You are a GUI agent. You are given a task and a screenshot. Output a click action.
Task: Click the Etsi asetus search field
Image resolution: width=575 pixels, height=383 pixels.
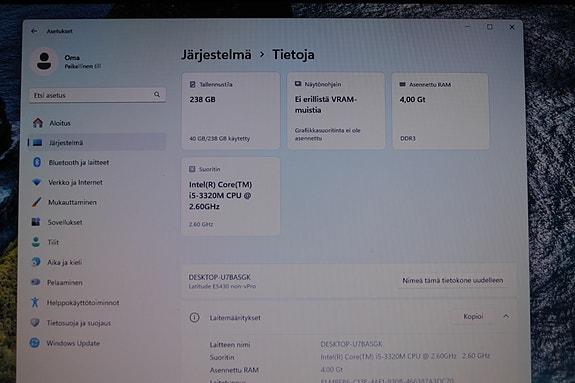click(x=97, y=95)
